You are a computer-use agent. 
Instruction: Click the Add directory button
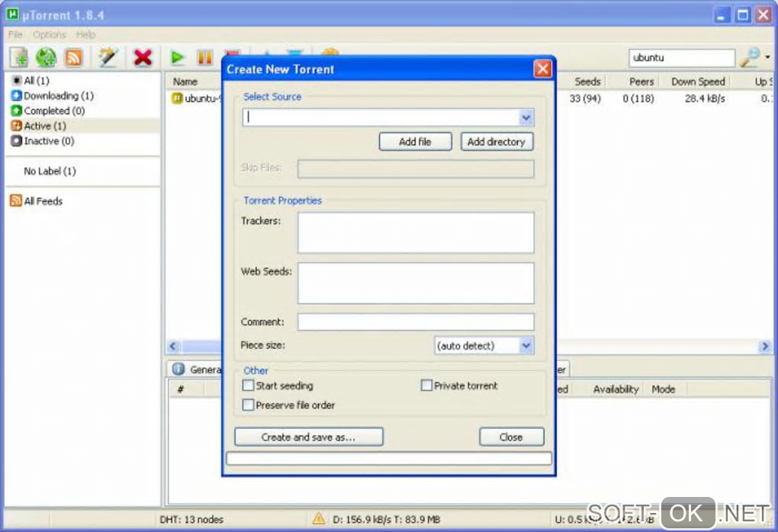pos(497,142)
